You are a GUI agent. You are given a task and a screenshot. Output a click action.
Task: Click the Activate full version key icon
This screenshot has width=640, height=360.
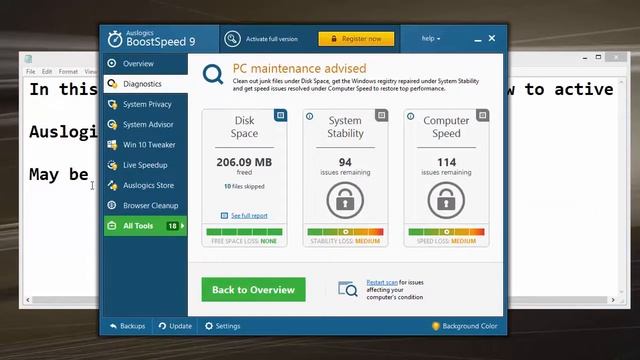coord(232,39)
